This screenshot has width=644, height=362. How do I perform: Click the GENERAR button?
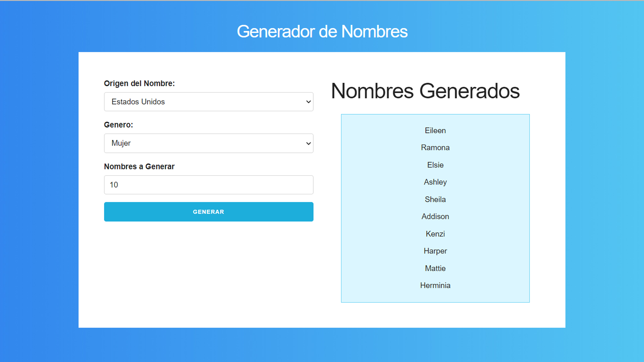(x=209, y=212)
